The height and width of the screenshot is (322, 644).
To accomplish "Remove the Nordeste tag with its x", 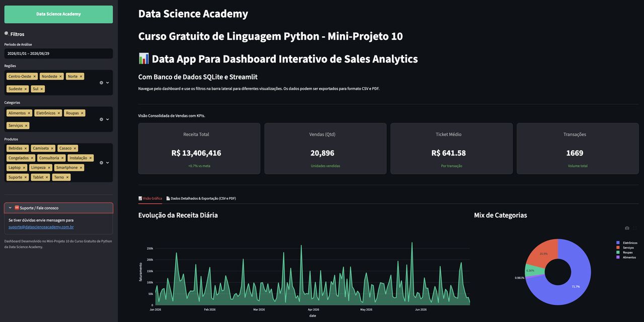I will coord(61,76).
